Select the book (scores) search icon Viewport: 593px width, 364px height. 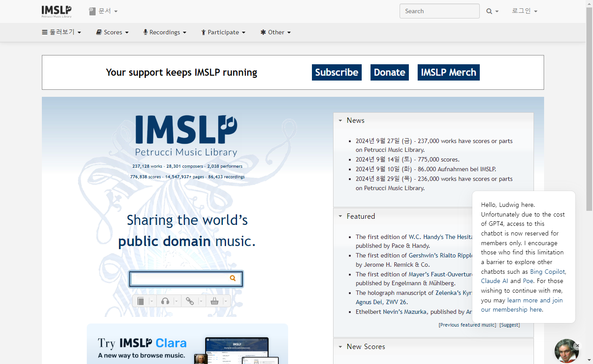141,301
